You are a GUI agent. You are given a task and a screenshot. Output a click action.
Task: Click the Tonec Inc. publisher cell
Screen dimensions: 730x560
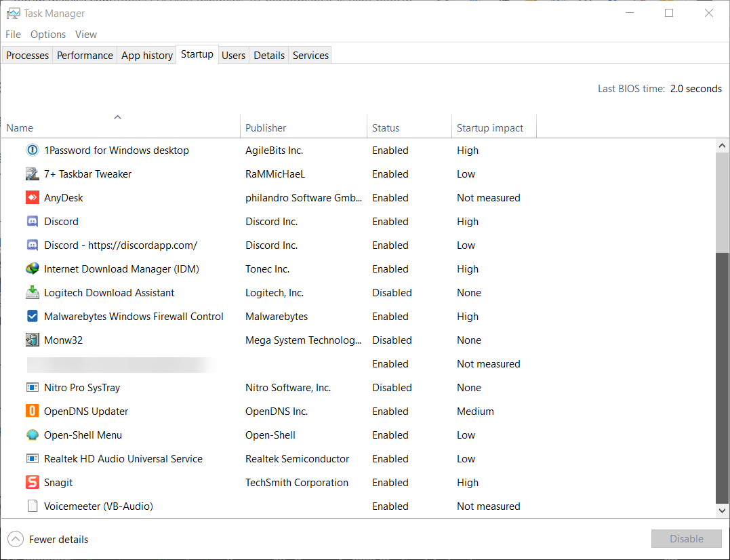click(x=267, y=269)
